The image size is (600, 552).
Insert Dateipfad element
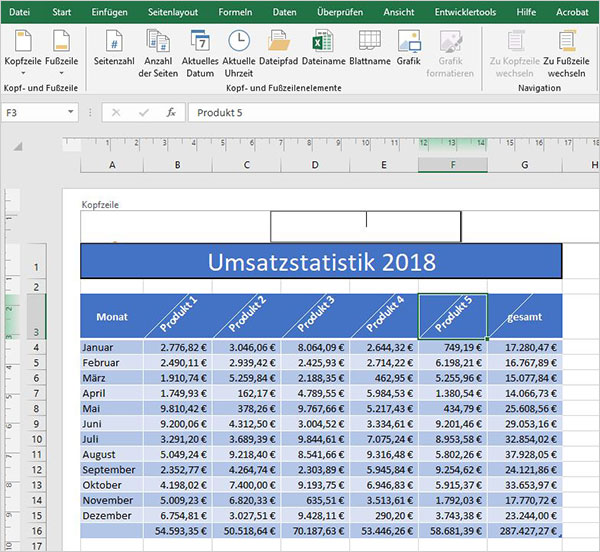(x=278, y=48)
